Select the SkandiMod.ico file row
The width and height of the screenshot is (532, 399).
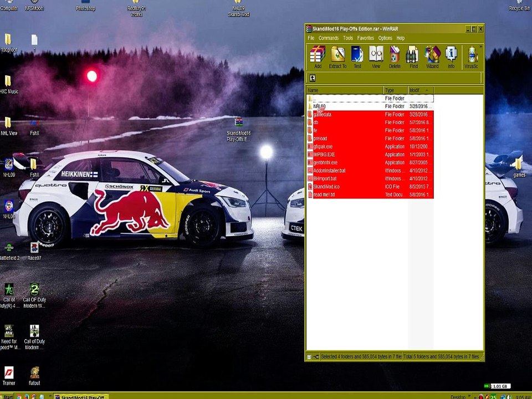[370, 187]
